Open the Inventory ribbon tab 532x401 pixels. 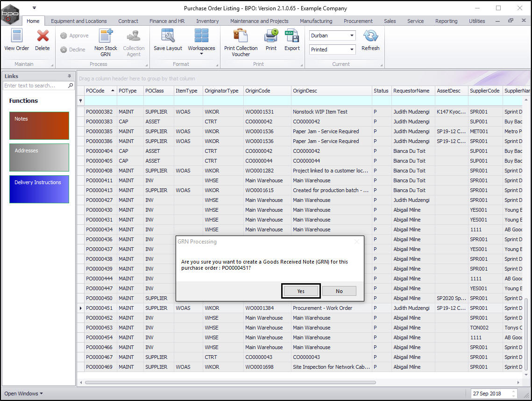(207, 21)
